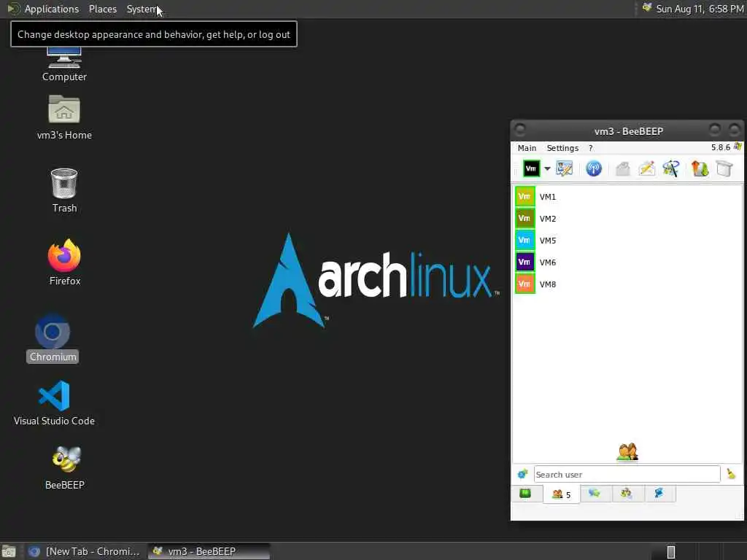The width and height of the screenshot is (747, 560).
Task: Open the Main menu in BeeBEEP
Action: [x=527, y=148]
